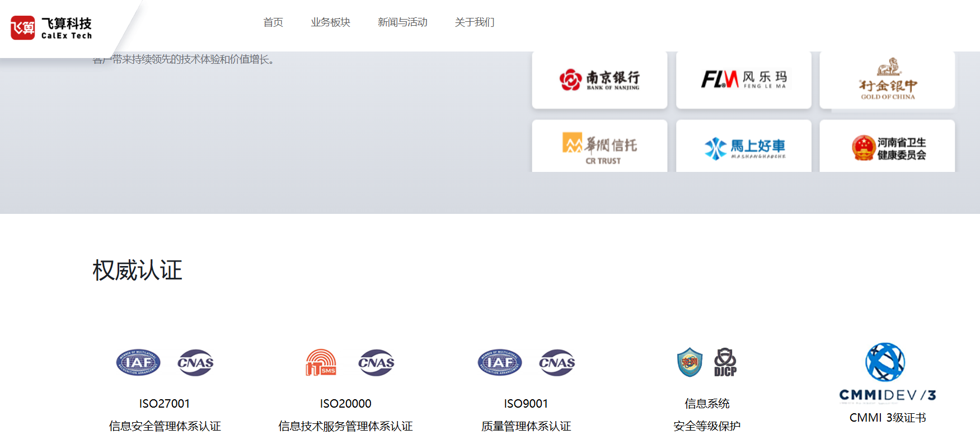The width and height of the screenshot is (980, 439).
Task: Click the IAF logo above ISO9001
Action: click(x=500, y=363)
